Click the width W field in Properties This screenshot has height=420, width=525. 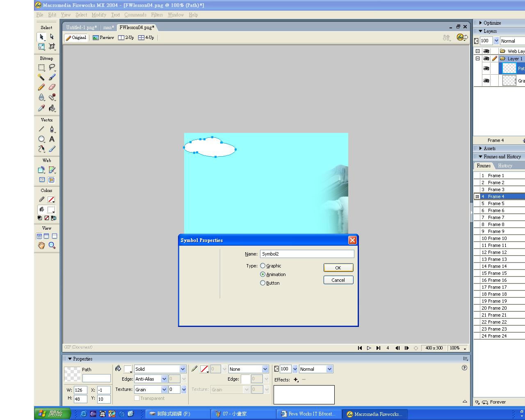tap(80, 390)
